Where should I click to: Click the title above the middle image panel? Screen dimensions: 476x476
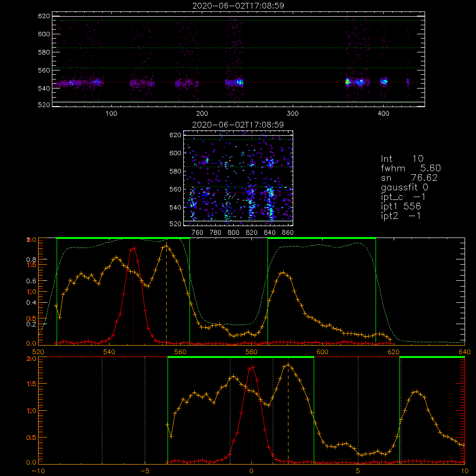(238, 125)
